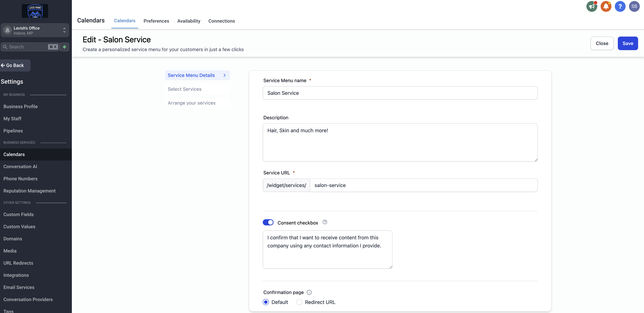Image resolution: width=644 pixels, height=313 pixels.
Task: Open the notifications bell icon
Action: coord(606,6)
